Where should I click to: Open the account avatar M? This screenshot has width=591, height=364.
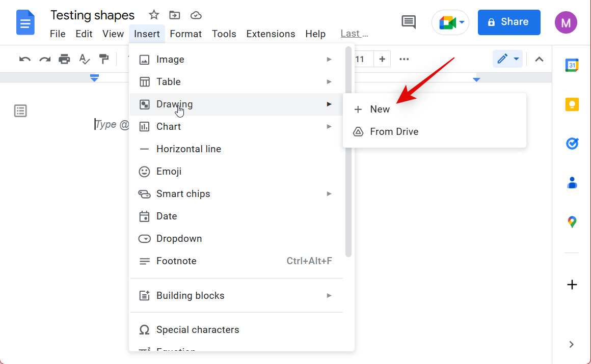pyautogui.click(x=566, y=22)
